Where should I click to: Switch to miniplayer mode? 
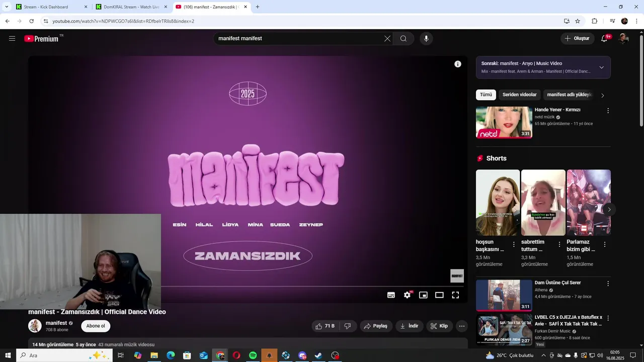click(x=423, y=295)
